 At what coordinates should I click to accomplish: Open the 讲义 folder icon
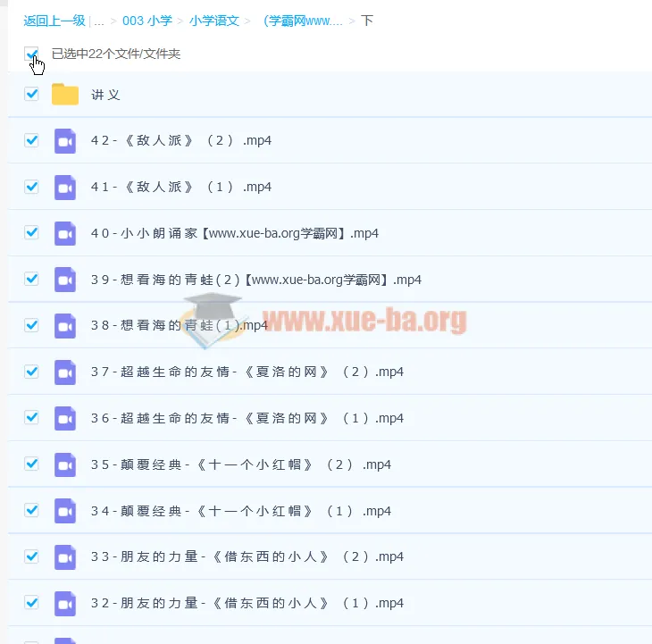click(65, 95)
